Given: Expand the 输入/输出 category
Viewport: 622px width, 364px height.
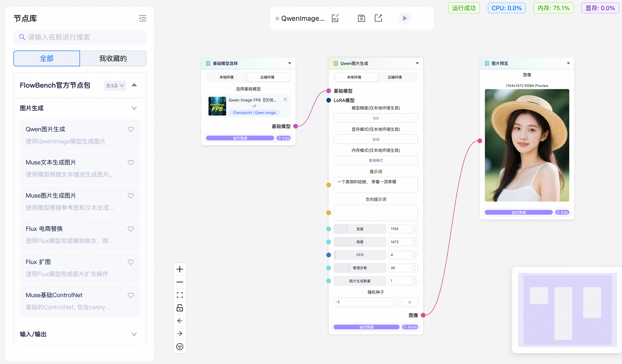Looking at the screenshot, I should pos(134,334).
